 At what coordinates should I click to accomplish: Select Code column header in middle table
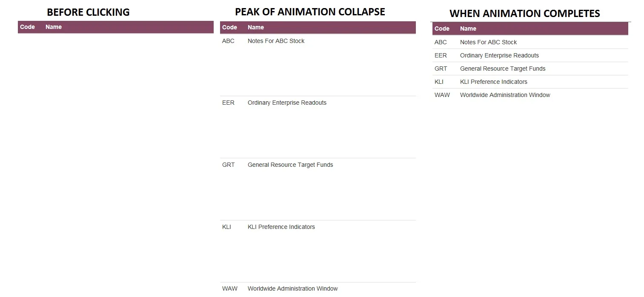point(229,27)
